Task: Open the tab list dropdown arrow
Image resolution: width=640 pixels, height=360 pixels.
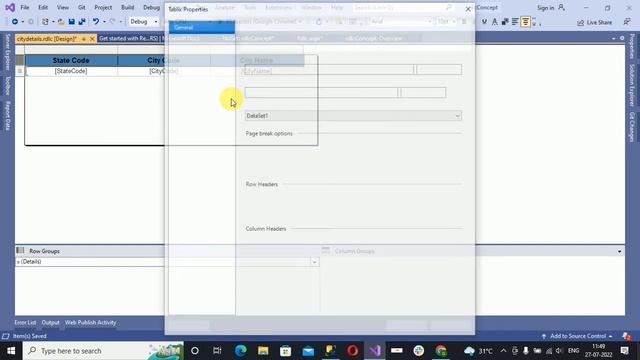Action: (x=613, y=38)
